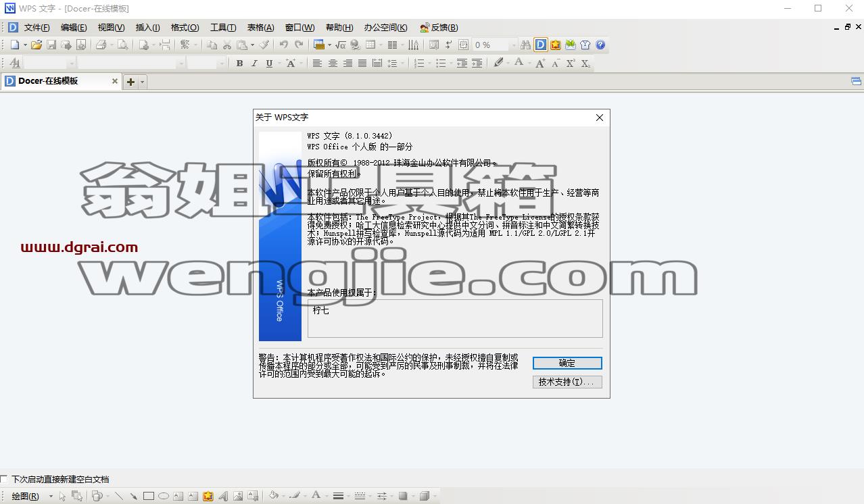Viewport: 864px width, 504px height.
Task: Close the Docer-在线模板 tab
Action: point(115,81)
